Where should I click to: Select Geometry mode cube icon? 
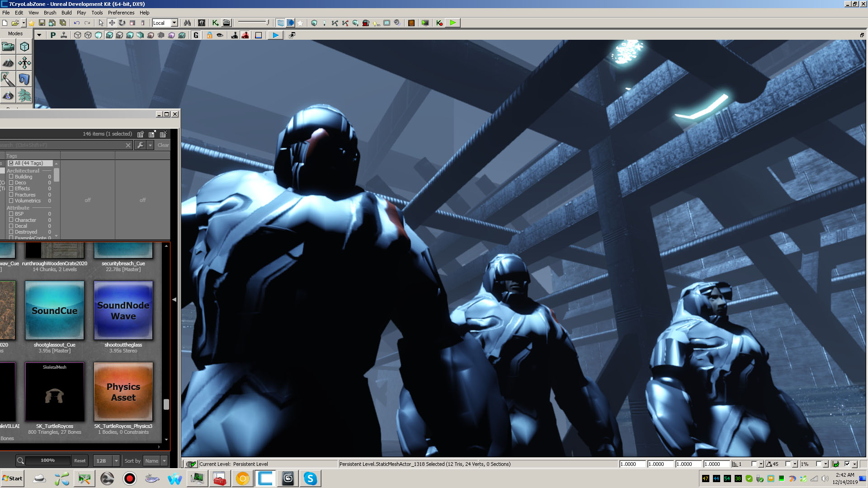tap(24, 46)
